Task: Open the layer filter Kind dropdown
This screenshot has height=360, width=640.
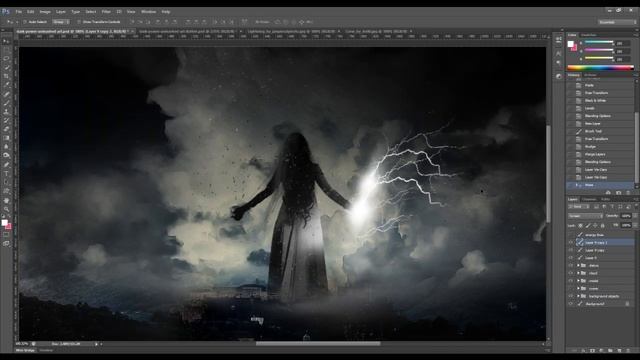Action: coord(579,207)
